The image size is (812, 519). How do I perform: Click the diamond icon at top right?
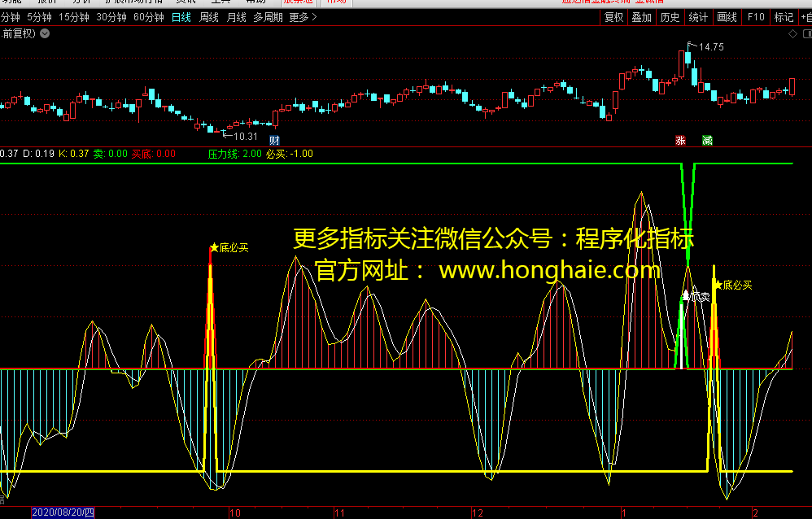pos(793,34)
